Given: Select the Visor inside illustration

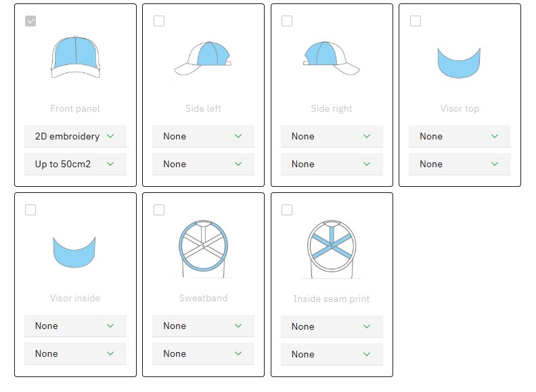Looking at the screenshot, I should click(74, 252).
